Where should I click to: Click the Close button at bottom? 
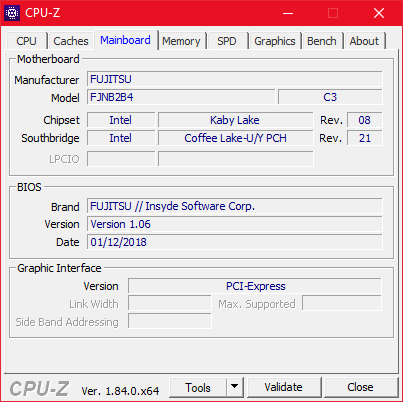click(x=360, y=387)
